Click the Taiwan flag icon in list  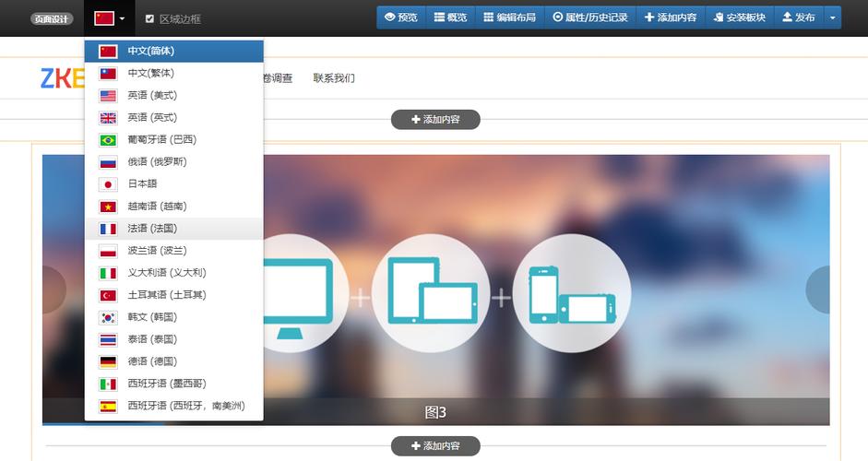coord(108,74)
